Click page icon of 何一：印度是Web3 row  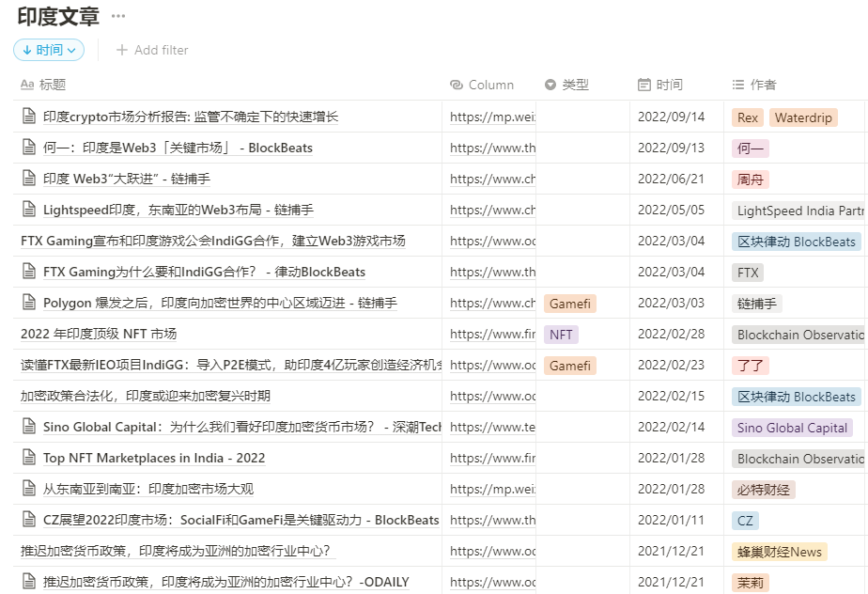[29, 148]
